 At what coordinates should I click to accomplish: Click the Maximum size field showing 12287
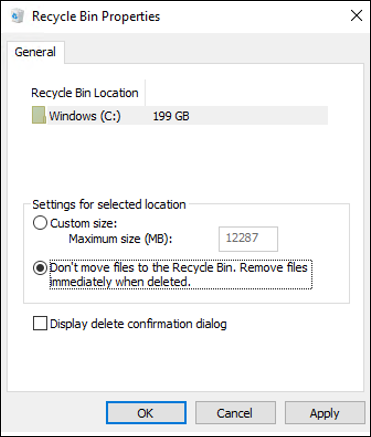click(248, 239)
